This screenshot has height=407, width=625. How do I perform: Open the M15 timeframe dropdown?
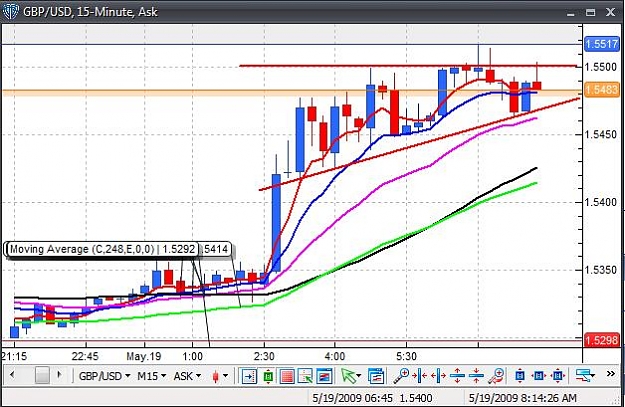tap(151, 376)
